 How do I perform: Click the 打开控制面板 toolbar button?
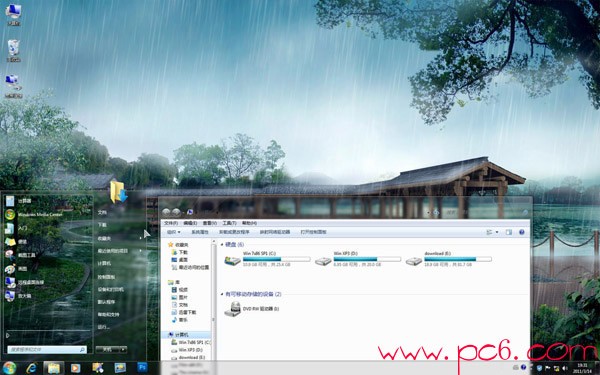coord(313,232)
